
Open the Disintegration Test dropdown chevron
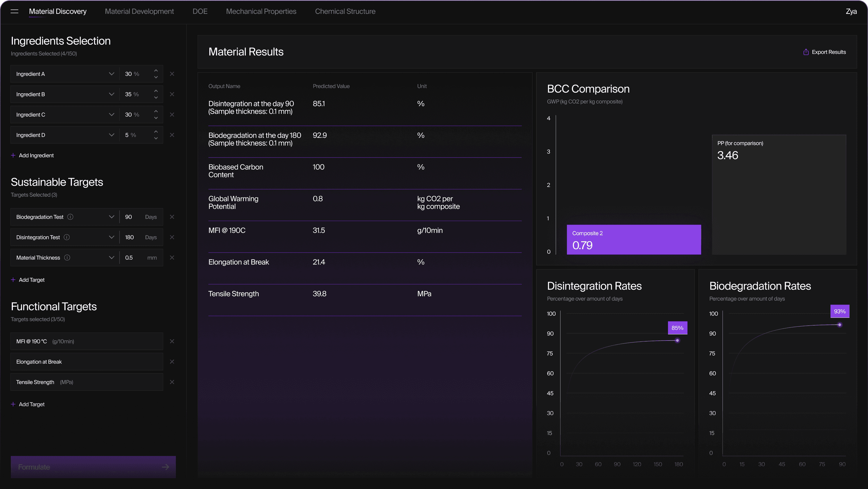(111, 237)
